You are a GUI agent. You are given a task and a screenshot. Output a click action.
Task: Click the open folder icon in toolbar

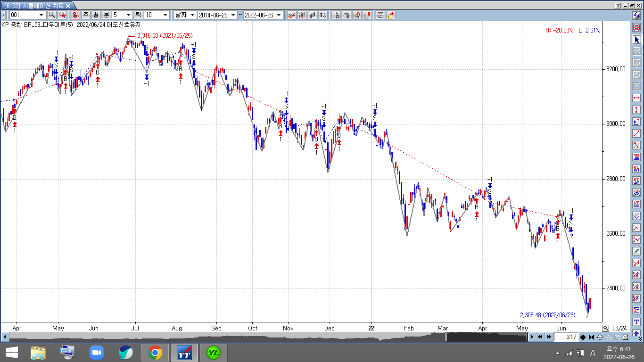point(391,15)
